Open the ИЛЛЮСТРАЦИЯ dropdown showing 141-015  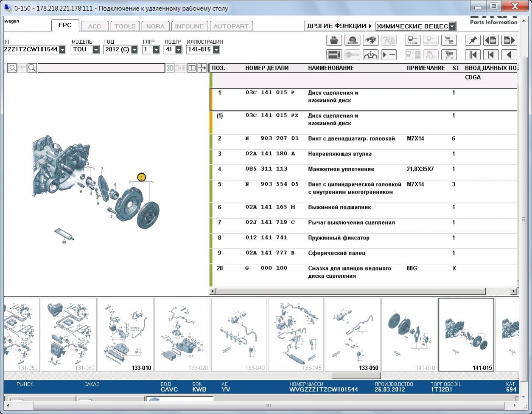(x=216, y=50)
